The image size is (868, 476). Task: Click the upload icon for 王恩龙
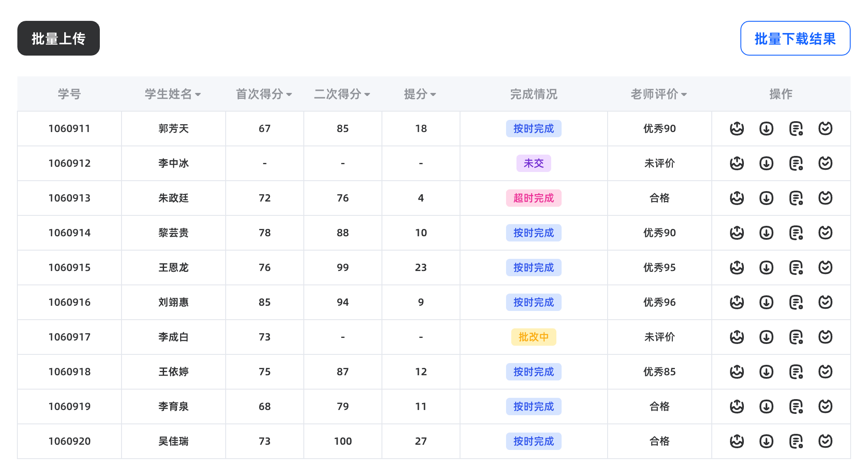pyautogui.click(x=736, y=268)
